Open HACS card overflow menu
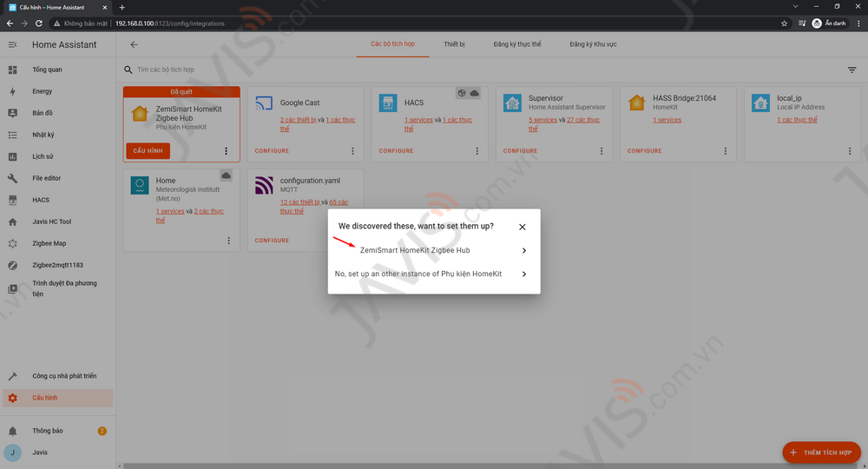This screenshot has width=868, height=469. [477, 151]
